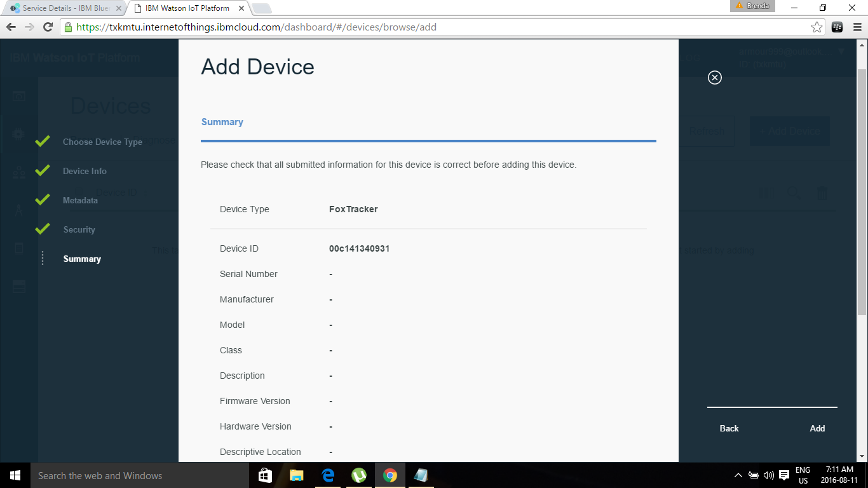Viewport: 868px width, 488px height.
Task: Click the Firmware Version label
Action: point(255,401)
